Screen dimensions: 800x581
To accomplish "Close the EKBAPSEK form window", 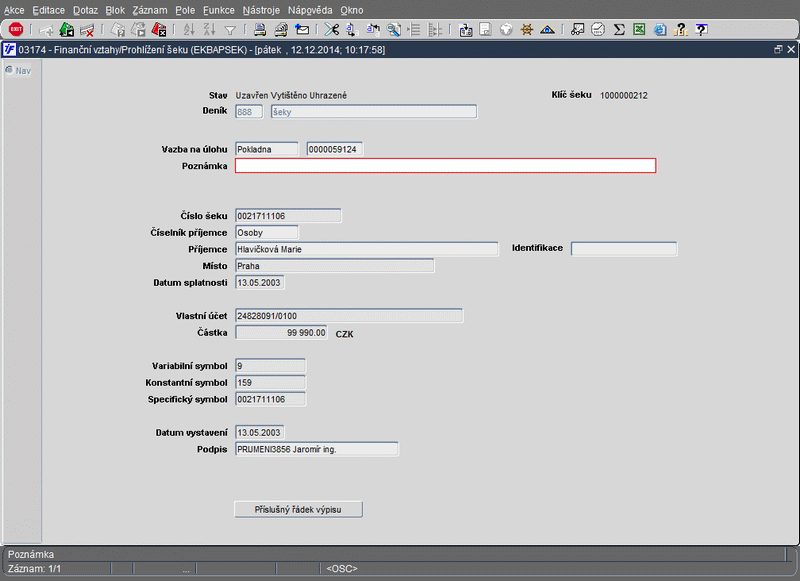I will 791,49.
